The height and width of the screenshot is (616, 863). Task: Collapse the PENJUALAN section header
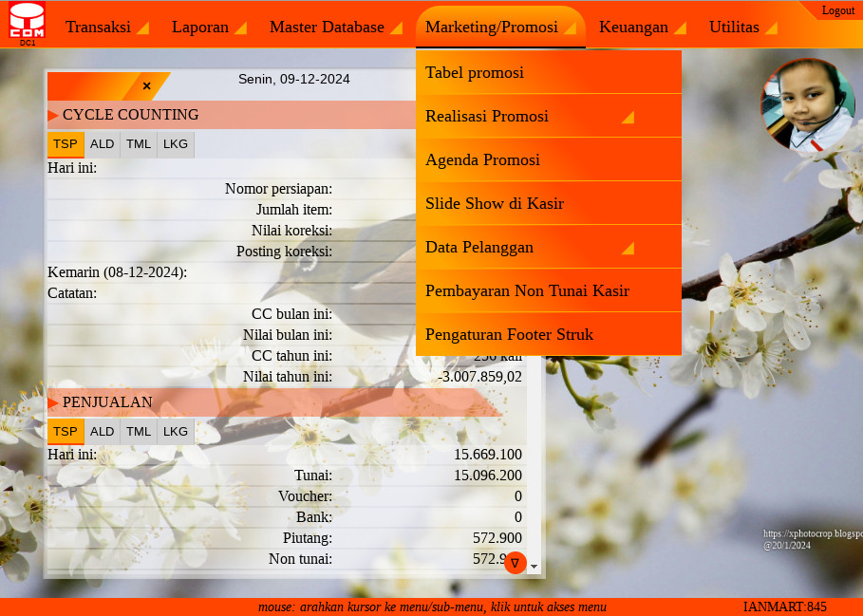107,402
